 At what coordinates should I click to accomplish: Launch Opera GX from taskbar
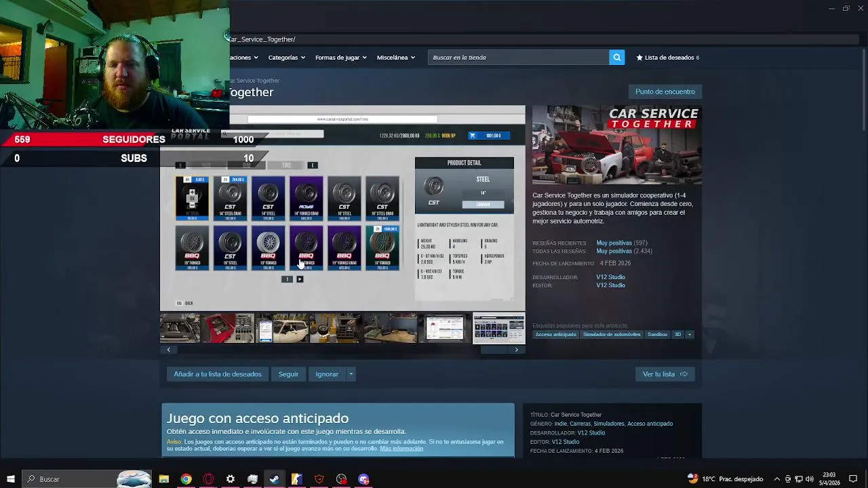click(x=208, y=479)
